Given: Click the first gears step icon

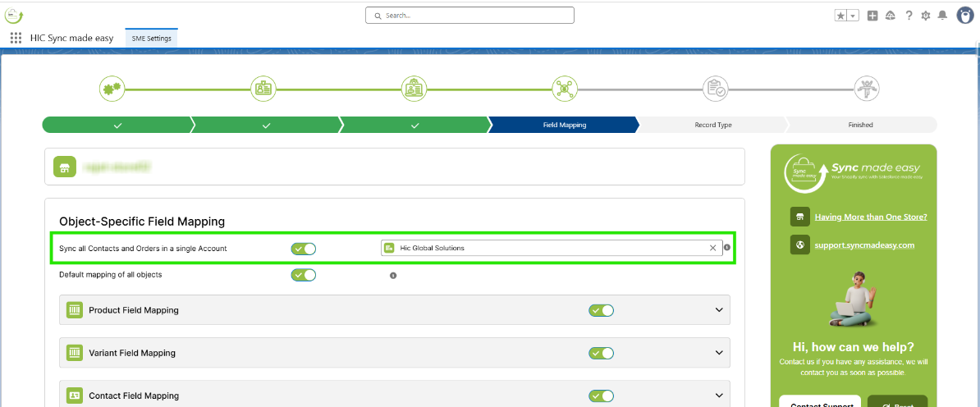Looking at the screenshot, I should point(112,89).
